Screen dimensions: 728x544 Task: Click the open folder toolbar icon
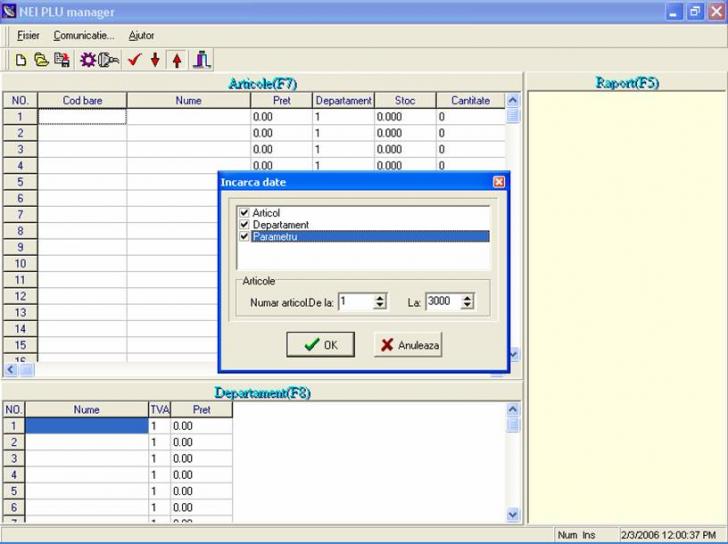click(41, 60)
